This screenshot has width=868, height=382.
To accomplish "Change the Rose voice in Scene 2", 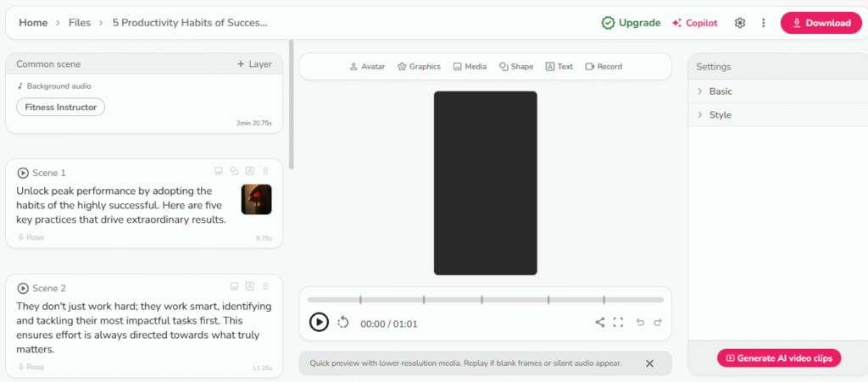I will pos(31,367).
